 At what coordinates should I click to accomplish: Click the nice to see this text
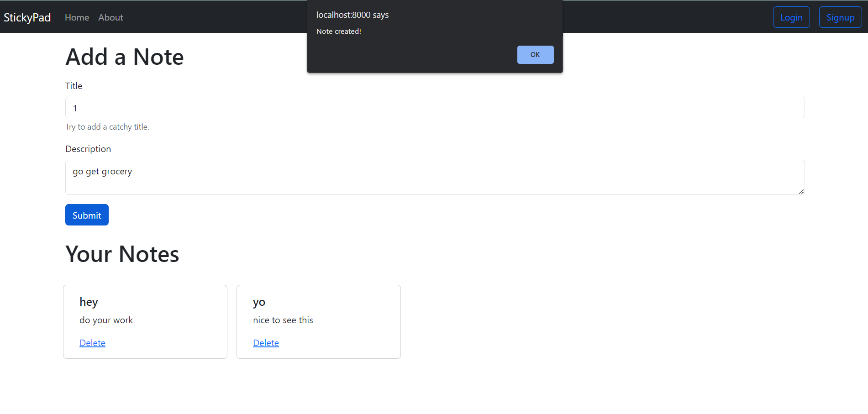click(283, 320)
